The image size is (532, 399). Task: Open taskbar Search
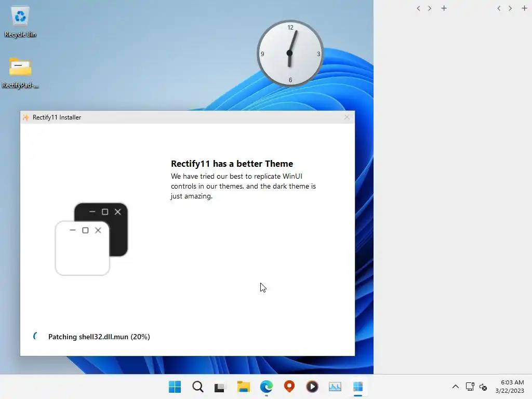point(198,387)
